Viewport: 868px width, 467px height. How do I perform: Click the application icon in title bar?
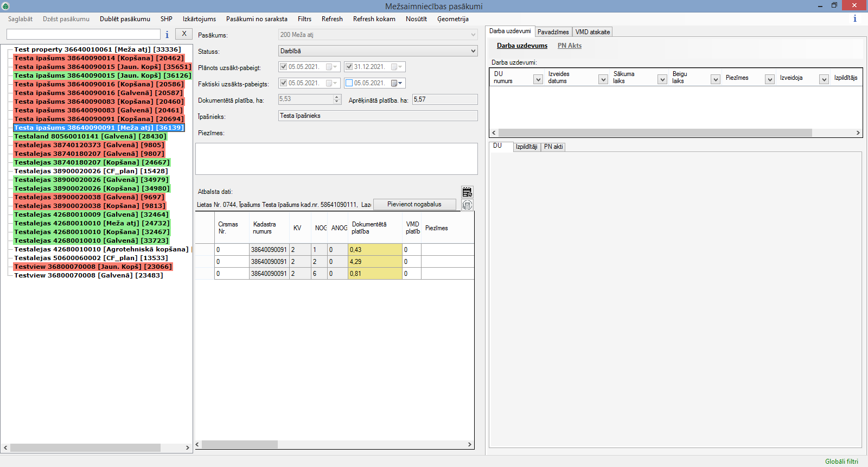pos(5,6)
